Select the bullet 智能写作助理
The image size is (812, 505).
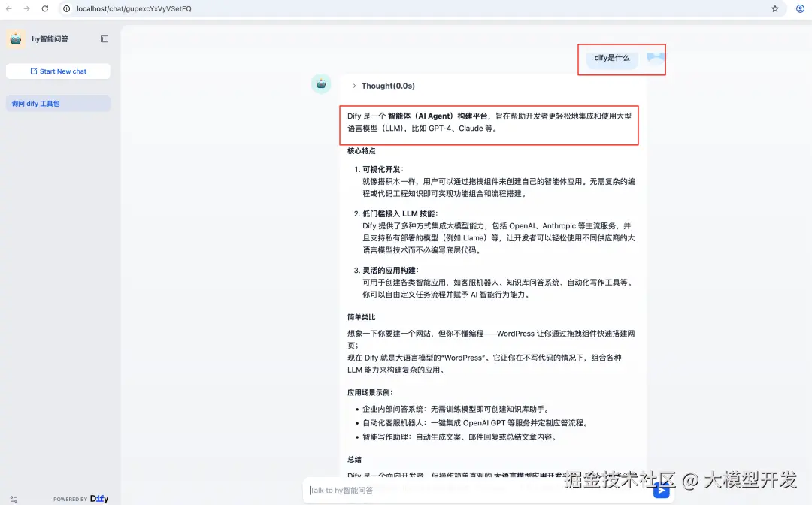[x=460, y=437]
